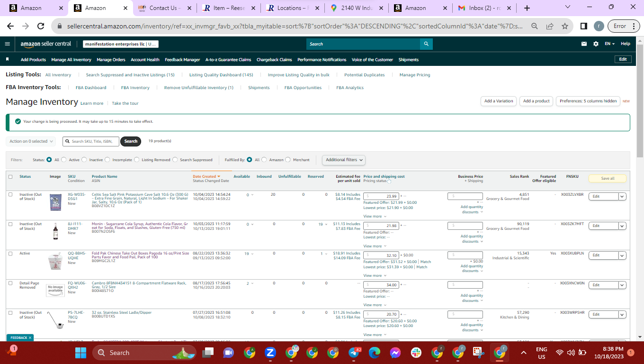This screenshot has width=644, height=364.
Task: Open the Windows Start menu
Action: [x=80, y=353]
